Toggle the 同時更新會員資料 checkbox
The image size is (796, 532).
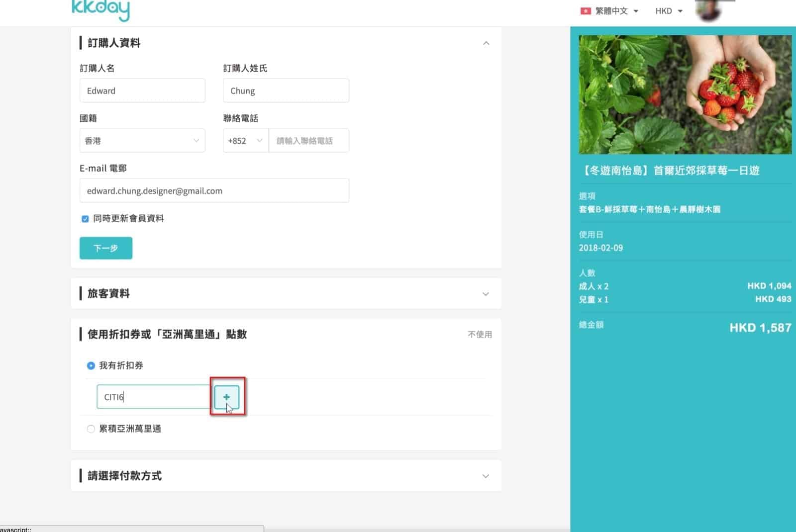pos(85,219)
